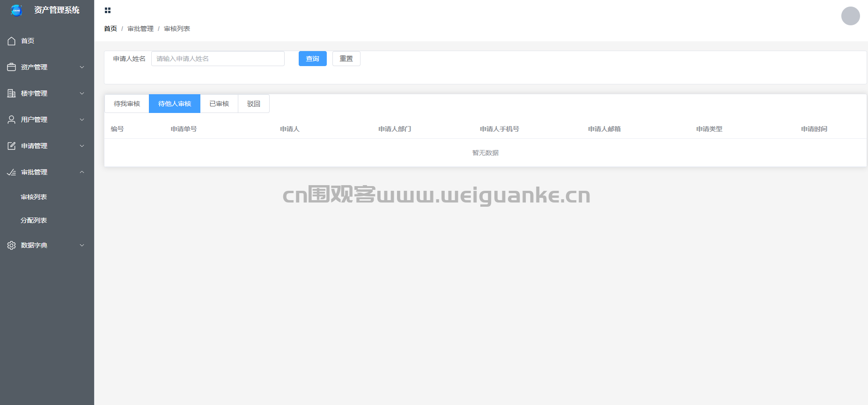The image size is (868, 405).
Task: Expand the 楼宇管理 submenu chevron
Action: coord(82,94)
